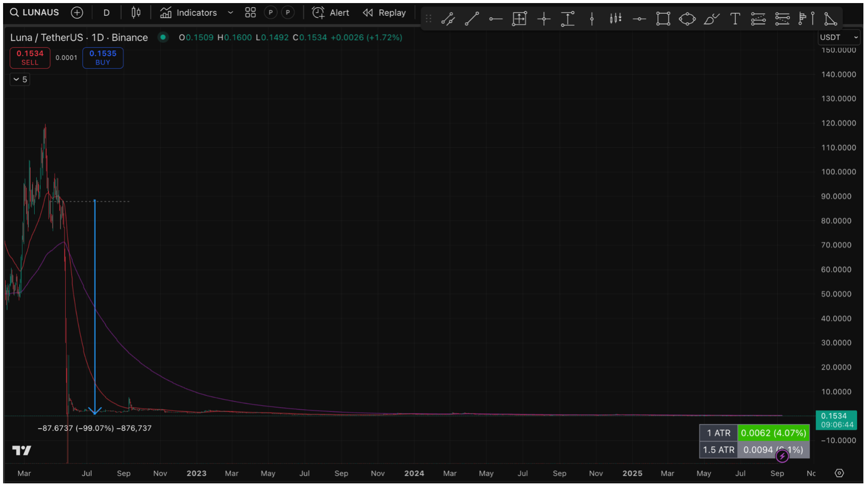Click the blue 0.1535 BUY button
Image resolution: width=868 pixels, height=488 pixels.
coord(103,58)
